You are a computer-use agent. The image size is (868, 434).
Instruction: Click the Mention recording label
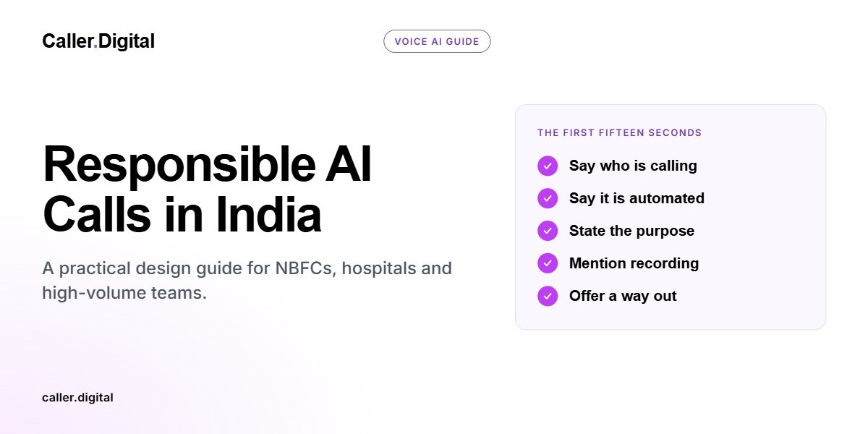point(634,263)
